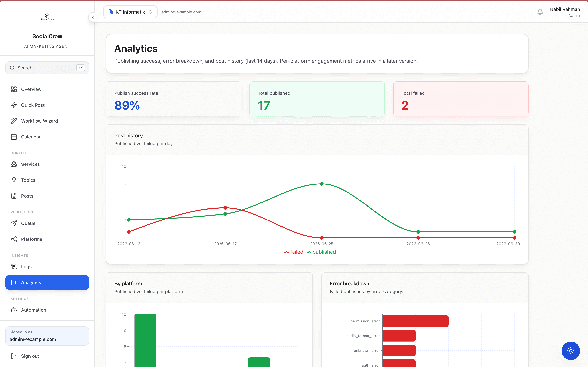Image resolution: width=588 pixels, height=367 pixels.
Task: Open Automation settings
Action: pyautogui.click(x=47, y=310)
